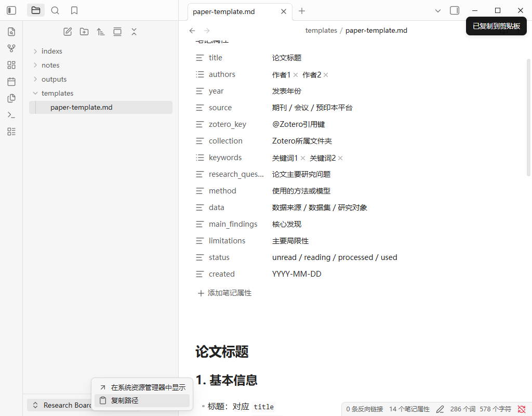
Task: Create a new folder in explorer
Action: 84,32
